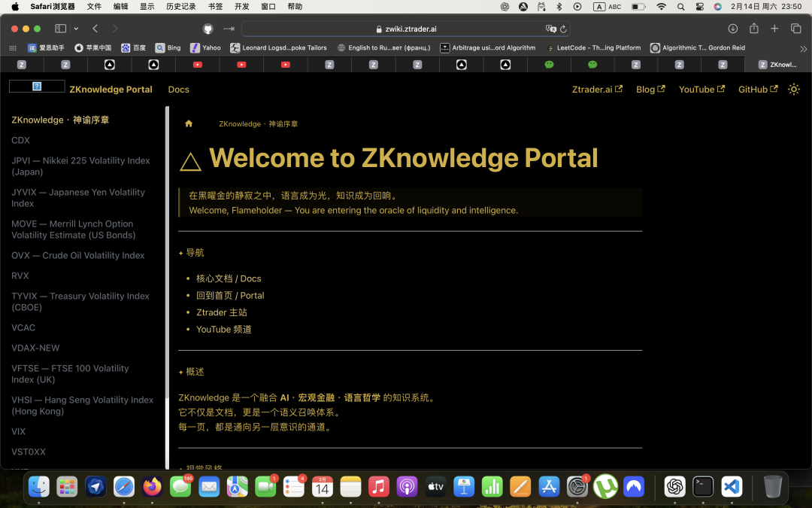The image size is (812, 508).
Task: Click the translate page icon in address bar
Action: tap(550, 29)
